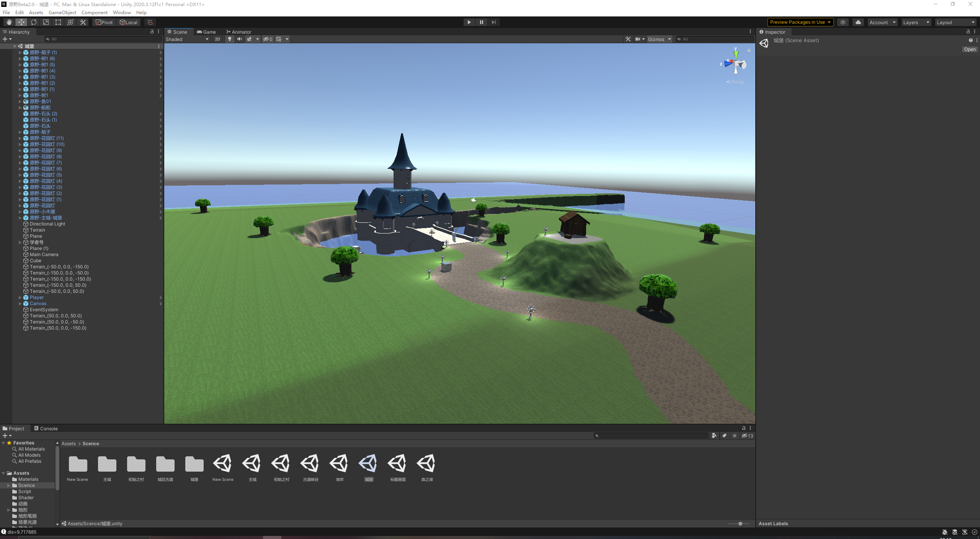This screenshot has width=980, height=539.
Task: Click the grid snapping icon in toolbar
Action: pyautogui.click(x=150, y=22)
